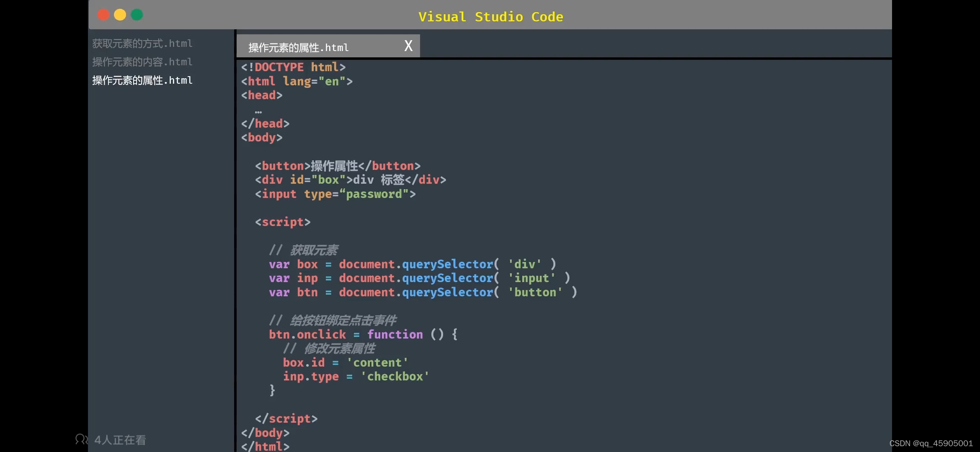Click the viewers icon beside 4人正在看
The width and height of the screenshot is (980, 452).
coord(81,439)
